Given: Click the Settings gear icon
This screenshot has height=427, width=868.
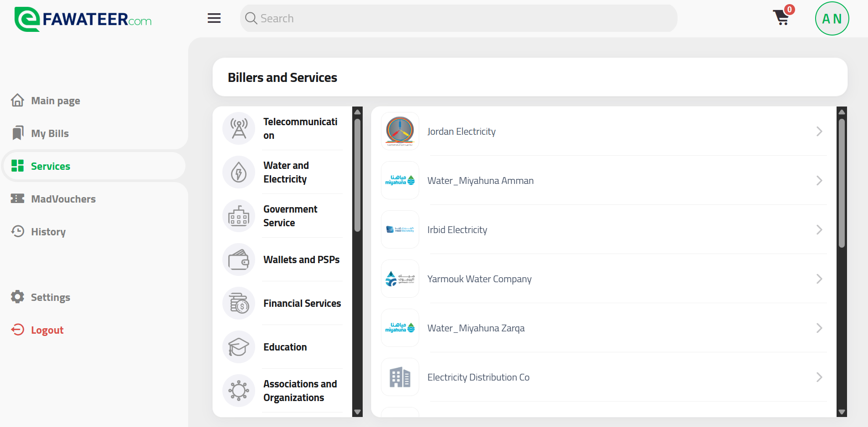Looking at the screenshot, I should tap(18, 297).
